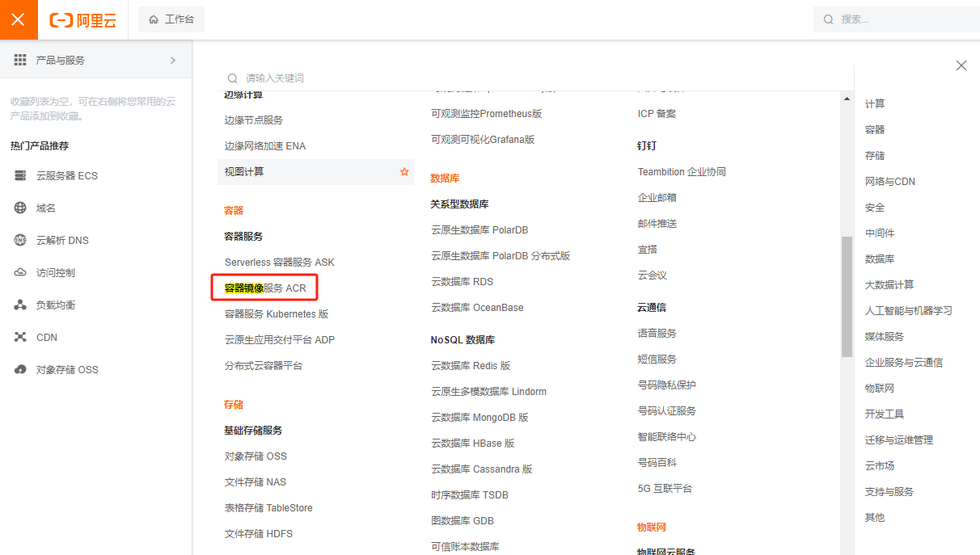
Task: Click the 域名 globe icon
Action: (x=20, y=208)
